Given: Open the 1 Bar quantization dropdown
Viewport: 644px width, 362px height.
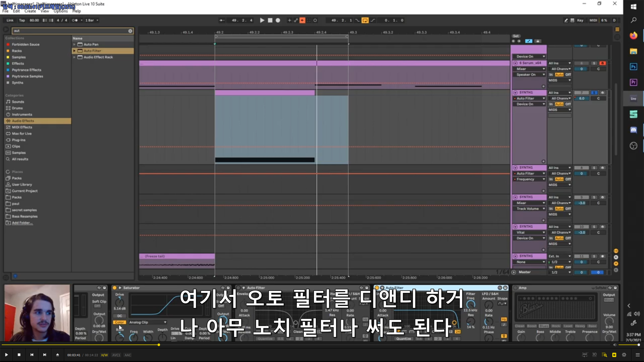Looking at the screenshot, I should [92, 20].
